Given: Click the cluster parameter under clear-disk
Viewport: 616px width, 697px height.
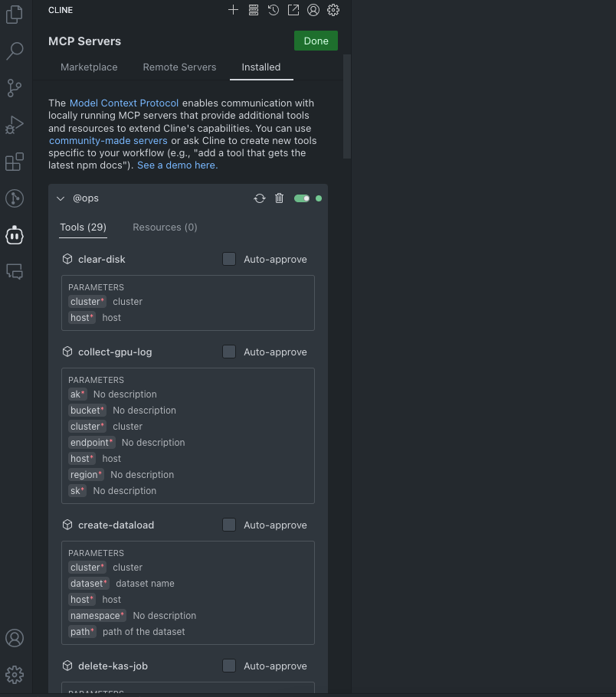Looking at the screenshot, I should pyautogui.click(x=87, y=301).
